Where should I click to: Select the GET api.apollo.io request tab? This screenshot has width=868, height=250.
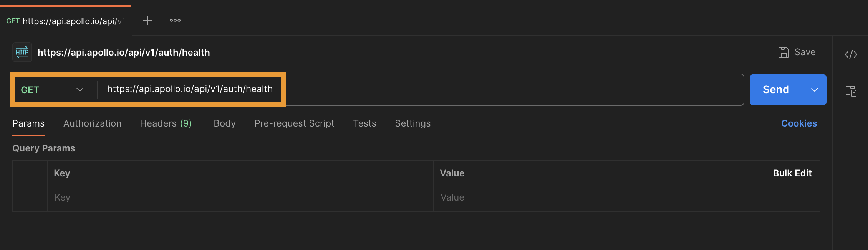pos(66,21)
